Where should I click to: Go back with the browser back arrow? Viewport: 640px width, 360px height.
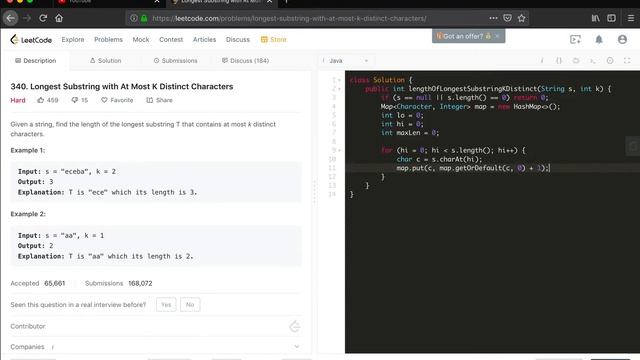coord(11,18)
